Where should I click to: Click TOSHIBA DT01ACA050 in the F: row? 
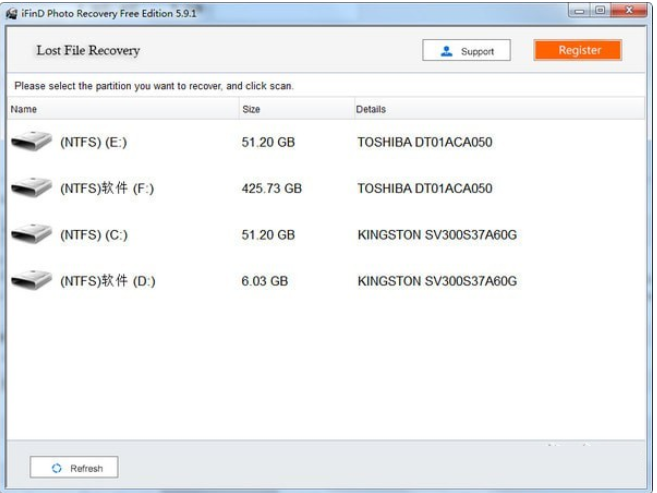coord(425,188)
